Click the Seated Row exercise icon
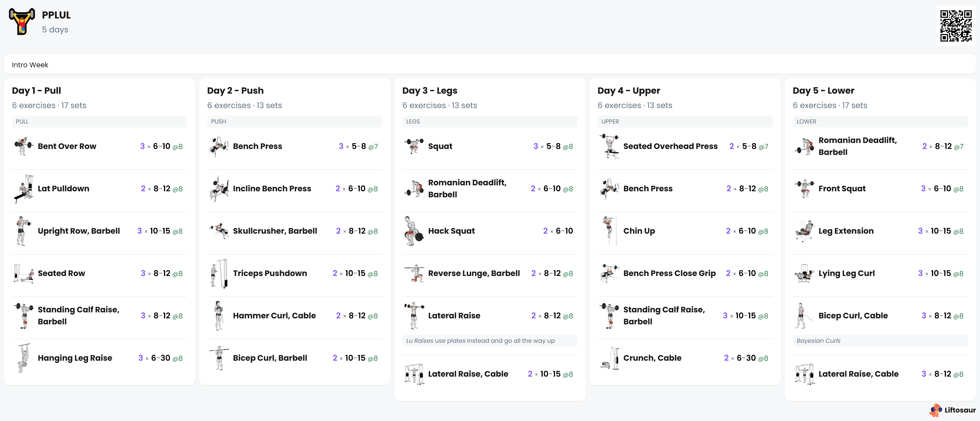The width and height of the screenshot is (980, 421). (24, 273)
